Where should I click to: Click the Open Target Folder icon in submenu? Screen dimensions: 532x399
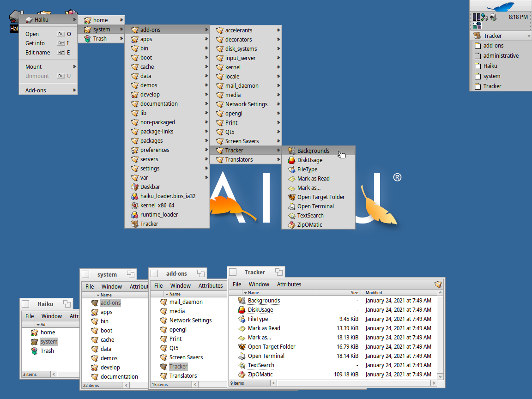pyautogui.click(x=291, y=197)
